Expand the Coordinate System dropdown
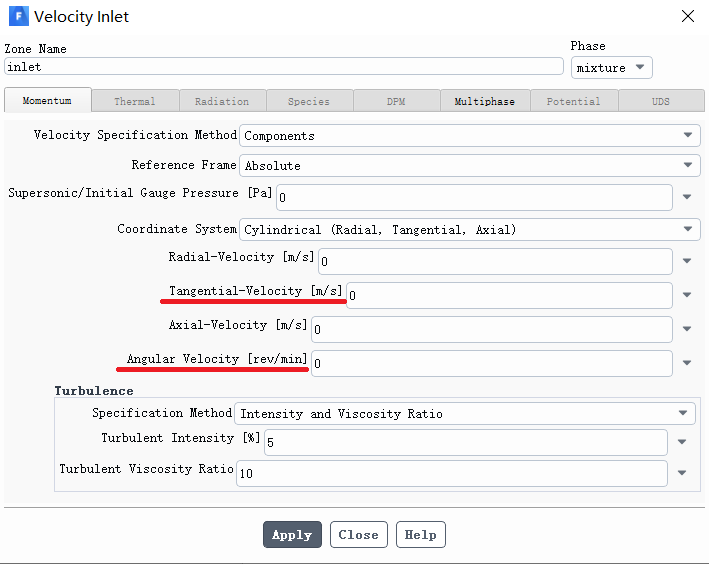 (688, 229)
